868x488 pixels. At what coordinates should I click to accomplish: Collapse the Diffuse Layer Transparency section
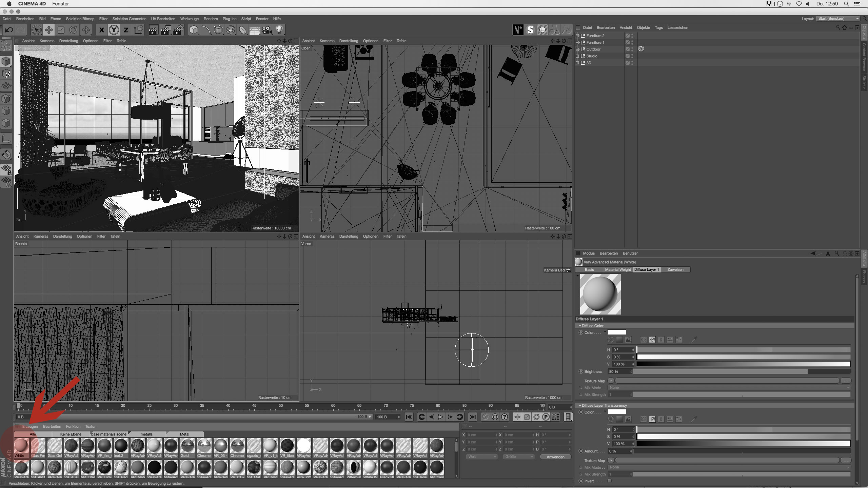tap(580, 405)
